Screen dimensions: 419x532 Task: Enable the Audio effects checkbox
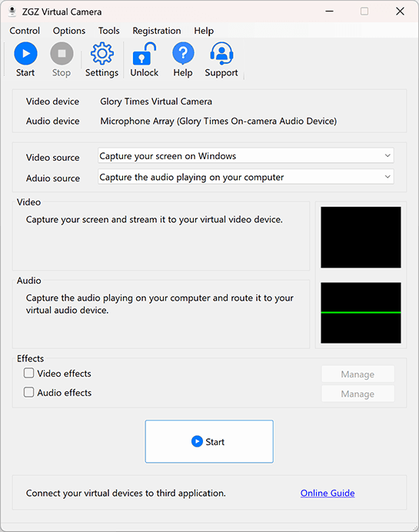[x=29, y=392]
